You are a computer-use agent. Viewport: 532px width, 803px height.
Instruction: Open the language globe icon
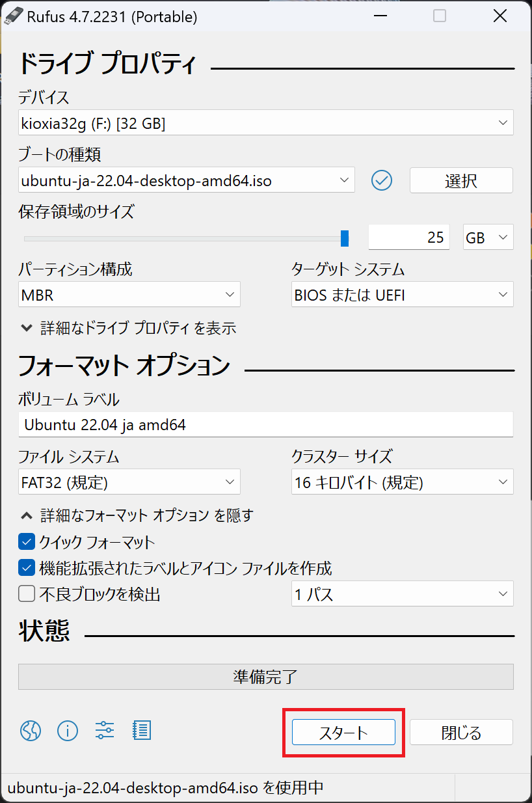pyautogui.click(x=31, y=731)
